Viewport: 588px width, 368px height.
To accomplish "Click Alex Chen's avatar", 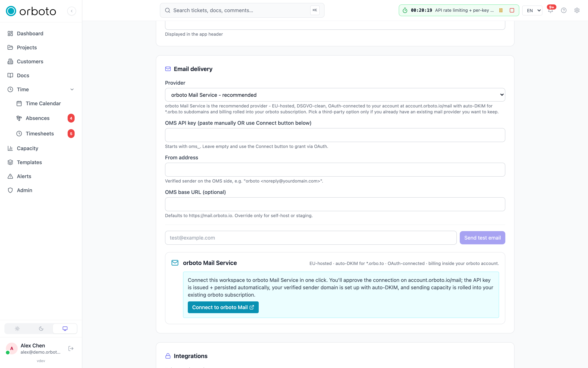I will click(11, 348).
